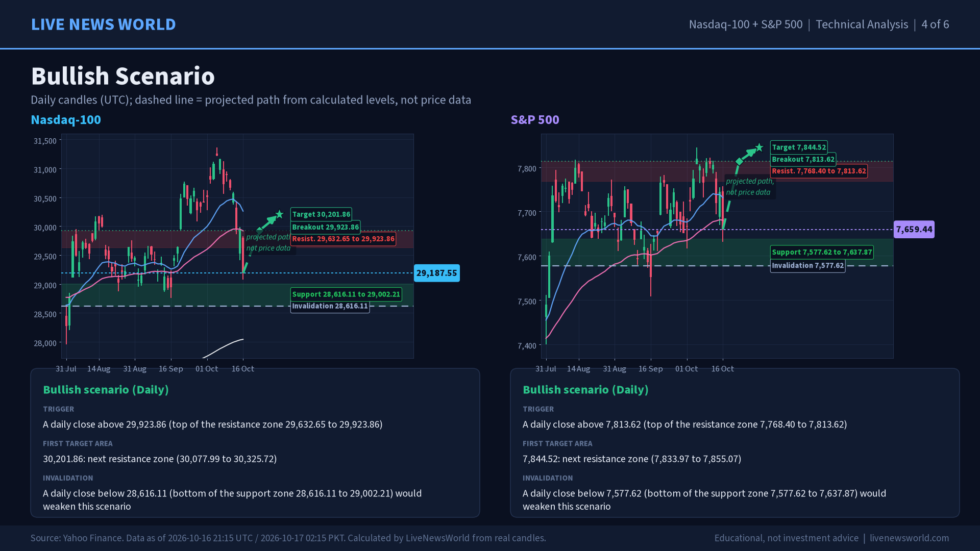
Task: Click the 'Invalidation 28,616.11' label
Action: 330,306
